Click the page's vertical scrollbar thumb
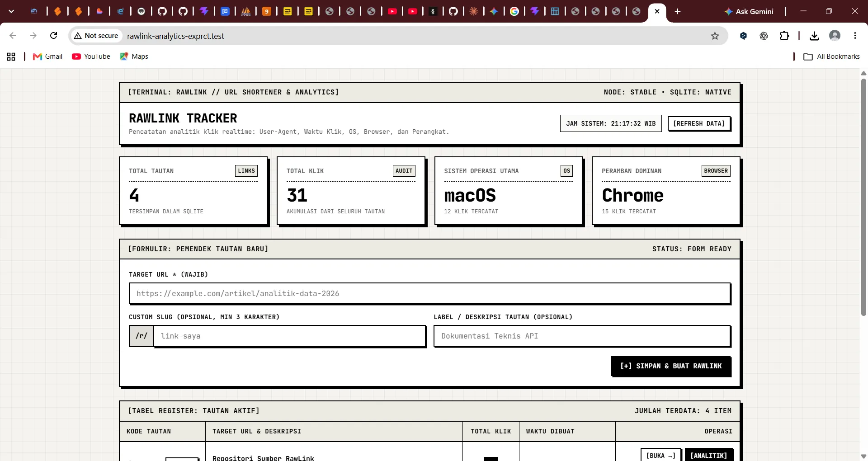The width and height of the screenshot is (868, 461). coord(863,197)
